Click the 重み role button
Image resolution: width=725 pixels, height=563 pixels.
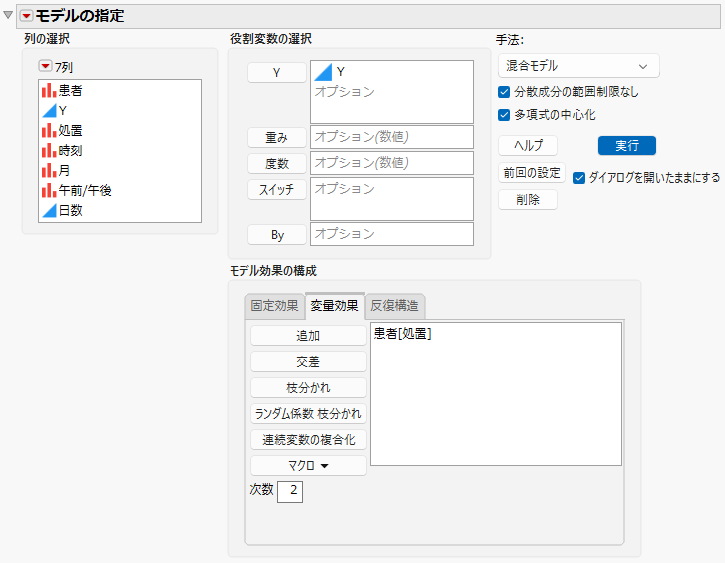point(276,137)
